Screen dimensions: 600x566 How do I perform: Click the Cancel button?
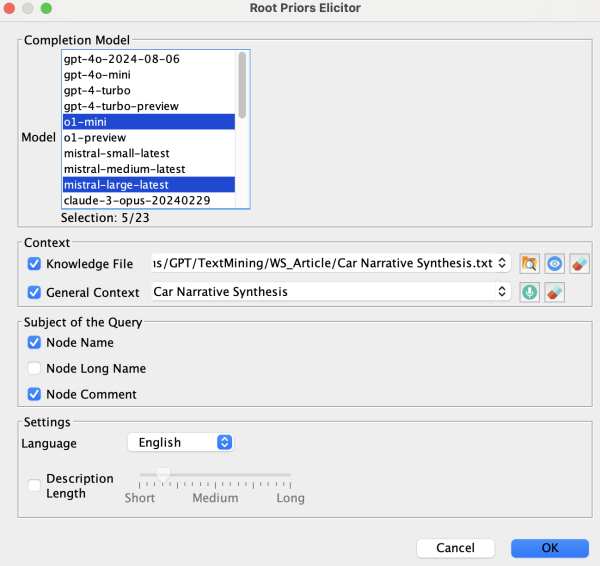click(455, 548)
